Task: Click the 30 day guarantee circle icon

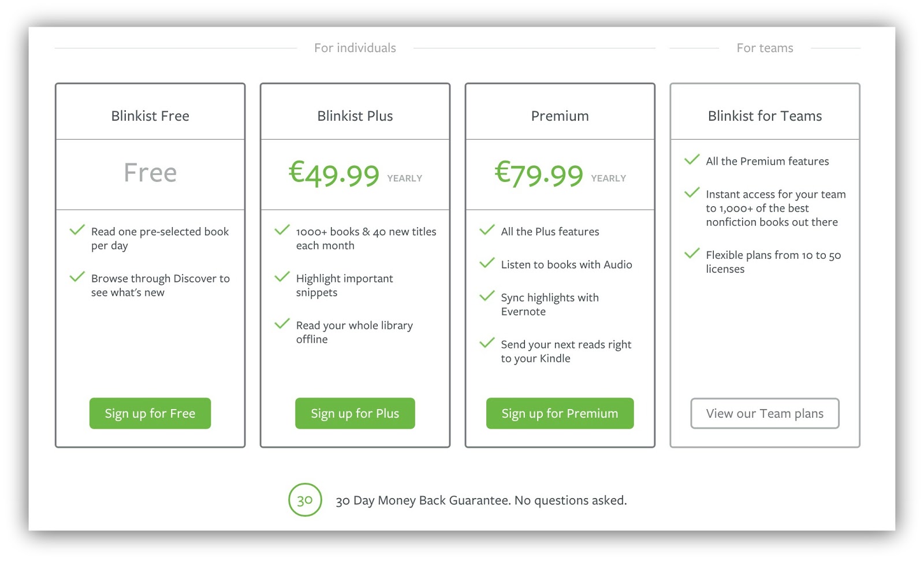Action: [x=305, y=500]
